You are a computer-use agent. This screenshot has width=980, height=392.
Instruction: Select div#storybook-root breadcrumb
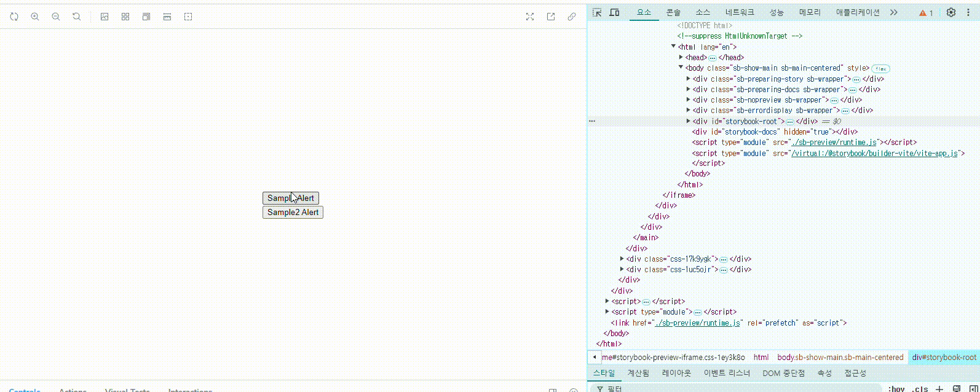tap(944, 357)
